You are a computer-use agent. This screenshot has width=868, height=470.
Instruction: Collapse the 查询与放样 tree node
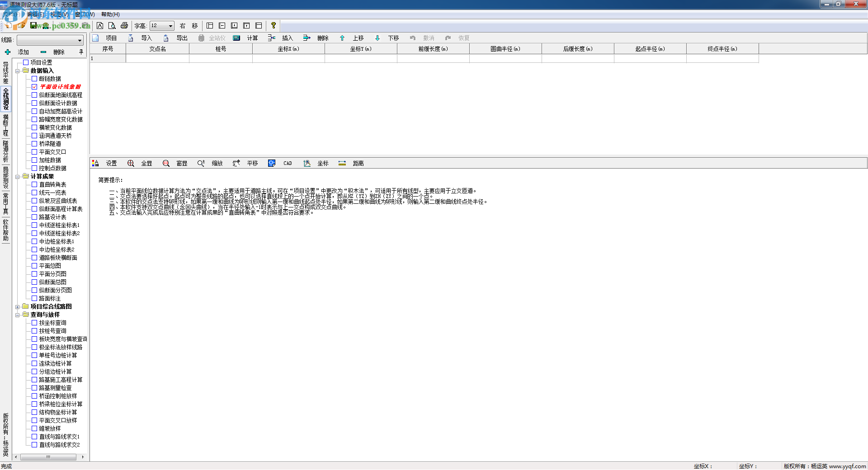point(18,315)
